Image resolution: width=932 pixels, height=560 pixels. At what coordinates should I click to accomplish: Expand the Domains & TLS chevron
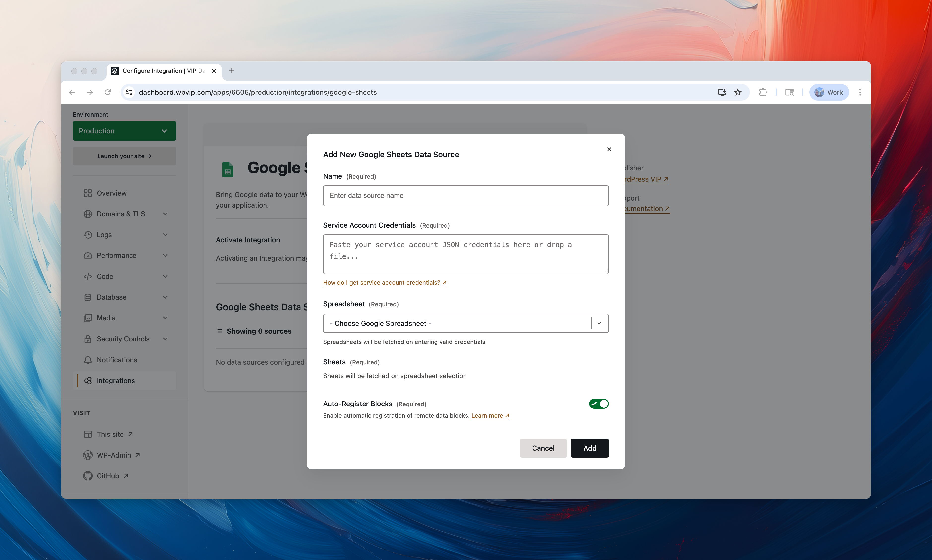(165, 214)
